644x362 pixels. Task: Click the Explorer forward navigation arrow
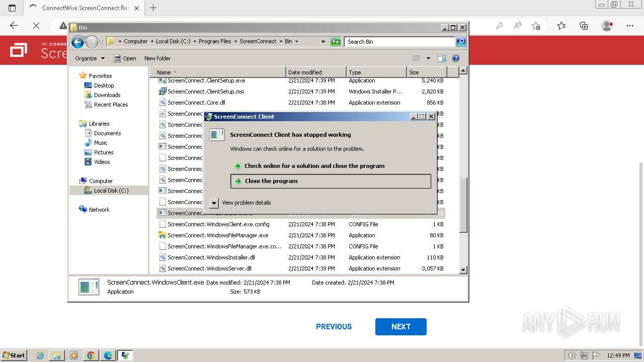92,42
